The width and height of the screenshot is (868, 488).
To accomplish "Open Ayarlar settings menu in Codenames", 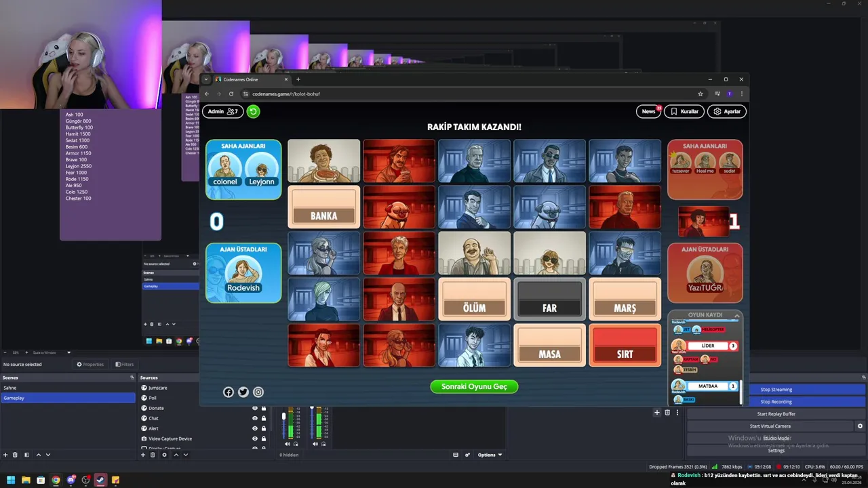I will pos(727,111).
